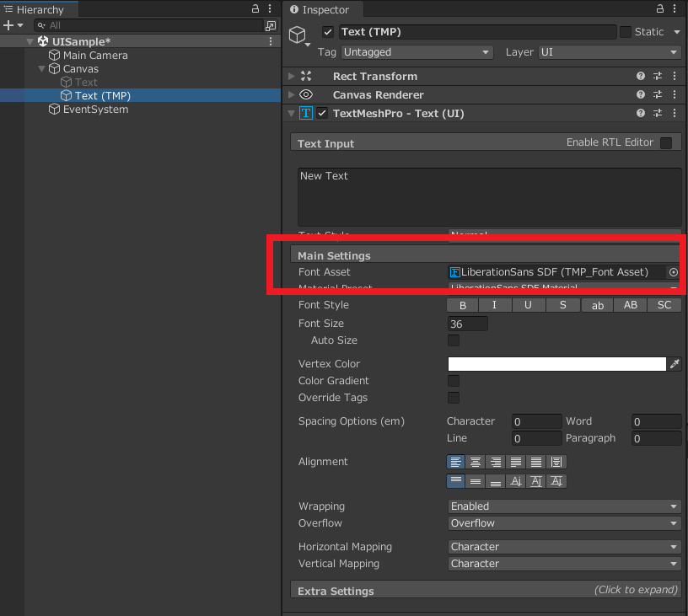The image size is (688, 616).
Task: Toggle Strikethrough font style
Action: click(563, 305)
